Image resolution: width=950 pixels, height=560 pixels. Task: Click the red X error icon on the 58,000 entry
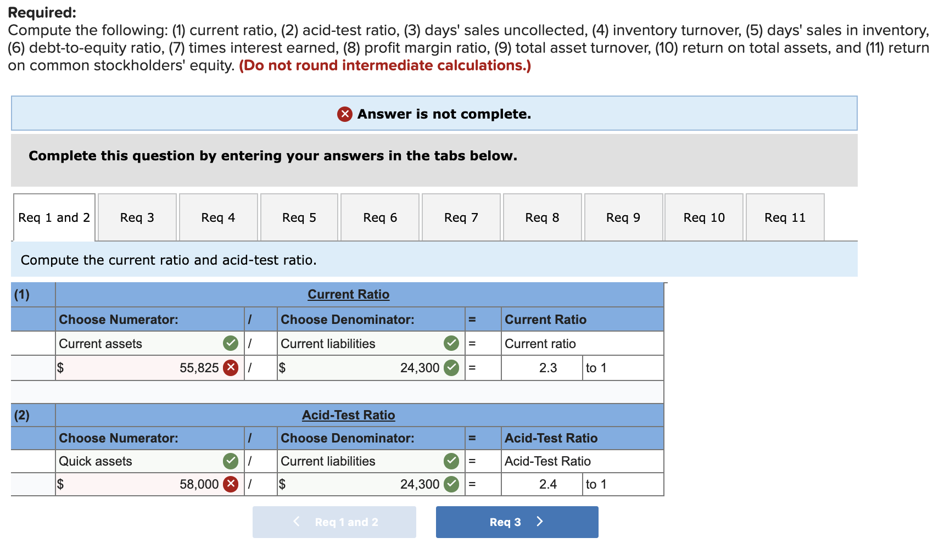[232, 484]
